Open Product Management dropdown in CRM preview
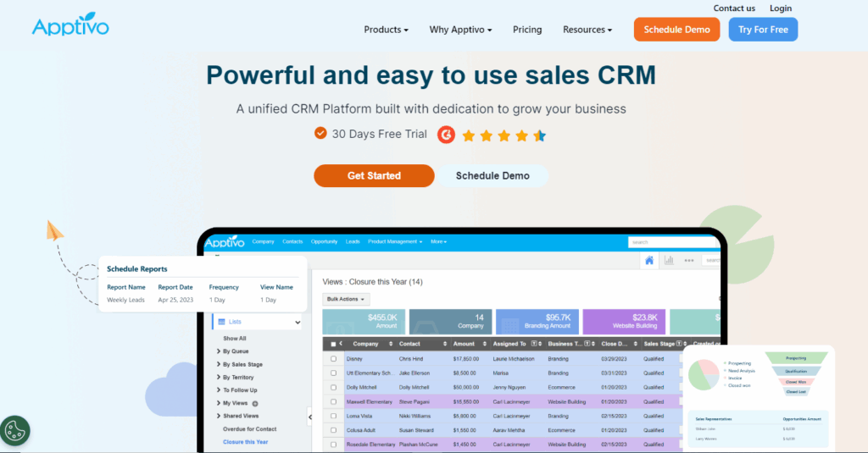Screen dimensions: 868x453 point(395,241)
